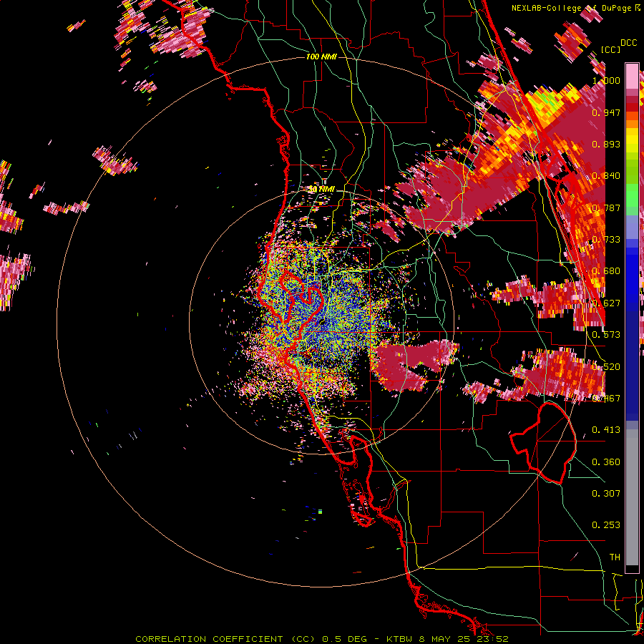Click the 0.733 scale value
Screen dimensions: 644x644
pyautogui.click(x=606, y=240)
